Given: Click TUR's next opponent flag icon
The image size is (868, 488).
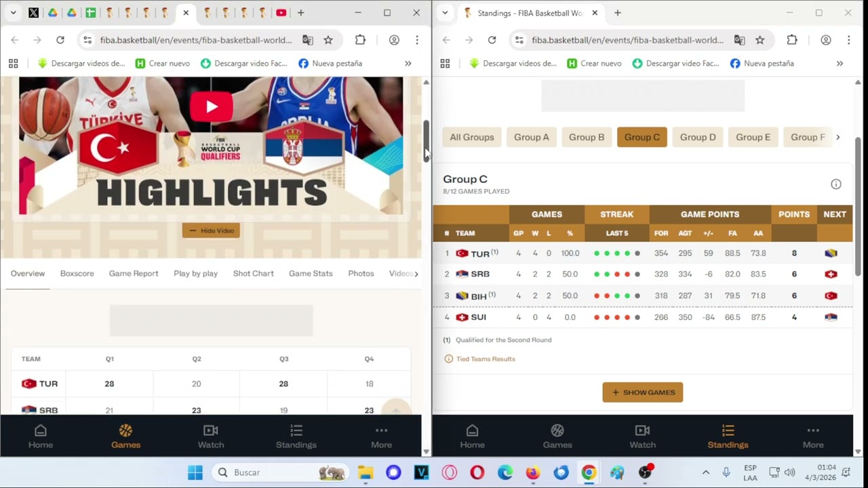Looking at the screenshot, I should click(x=831, y=253).
